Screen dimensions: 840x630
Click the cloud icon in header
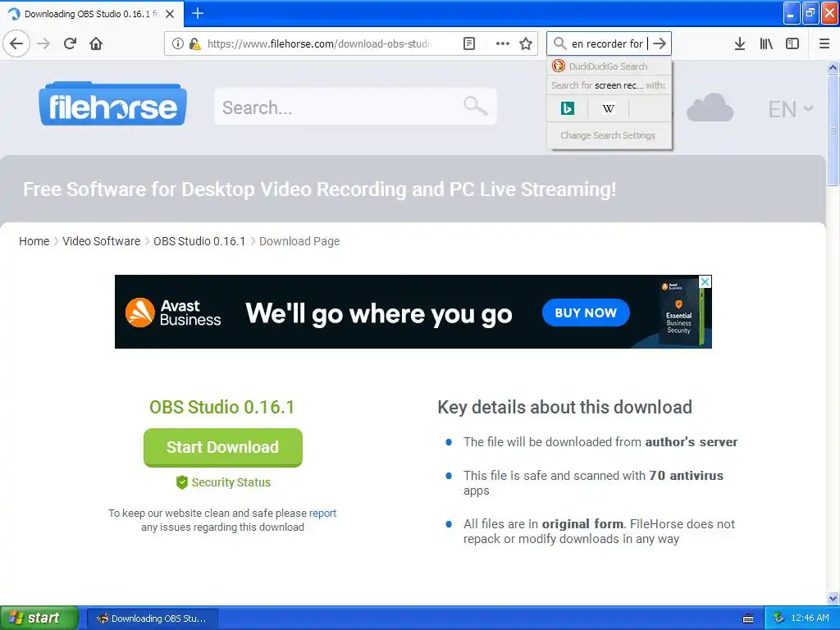coord(710,107)
